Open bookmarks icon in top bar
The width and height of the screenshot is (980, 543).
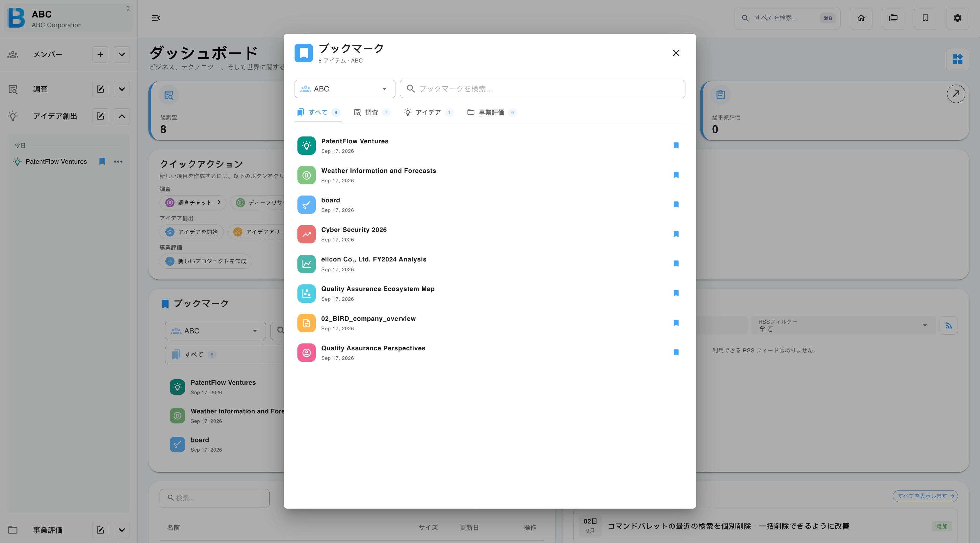925,18
